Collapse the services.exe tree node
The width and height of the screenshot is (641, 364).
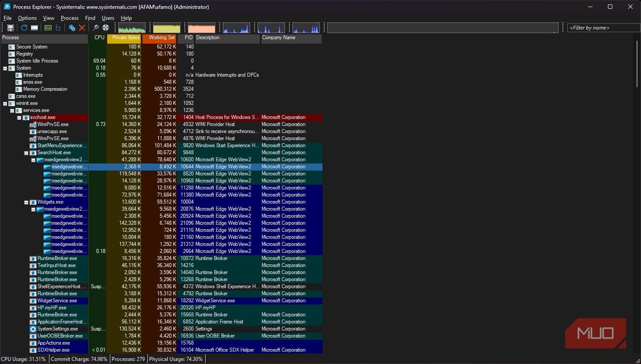point(12,110)
